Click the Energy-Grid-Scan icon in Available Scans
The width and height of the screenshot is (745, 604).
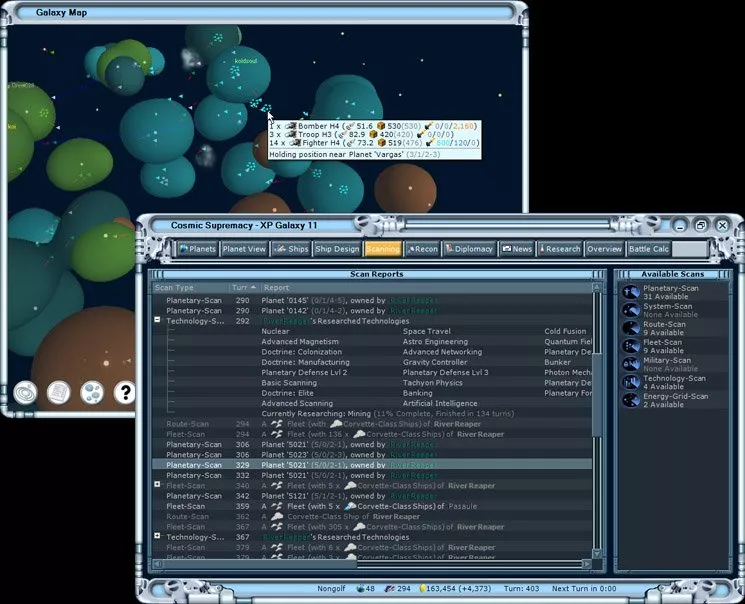631,400
